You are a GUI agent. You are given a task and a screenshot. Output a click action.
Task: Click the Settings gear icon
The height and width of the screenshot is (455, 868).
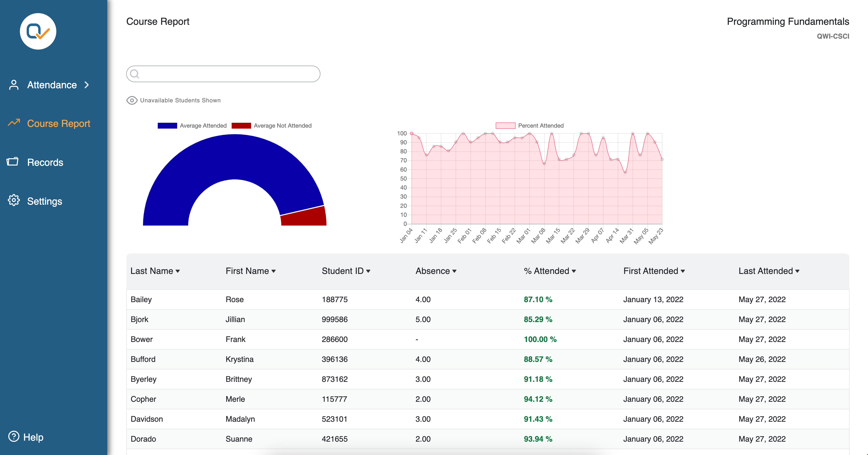(x=14, y=200)
